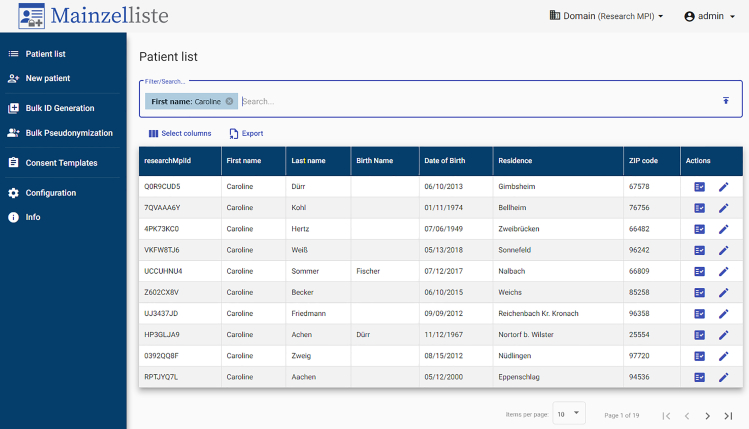
Task: Click the collapse filter icon in search box
Action: tap(726, 100)
